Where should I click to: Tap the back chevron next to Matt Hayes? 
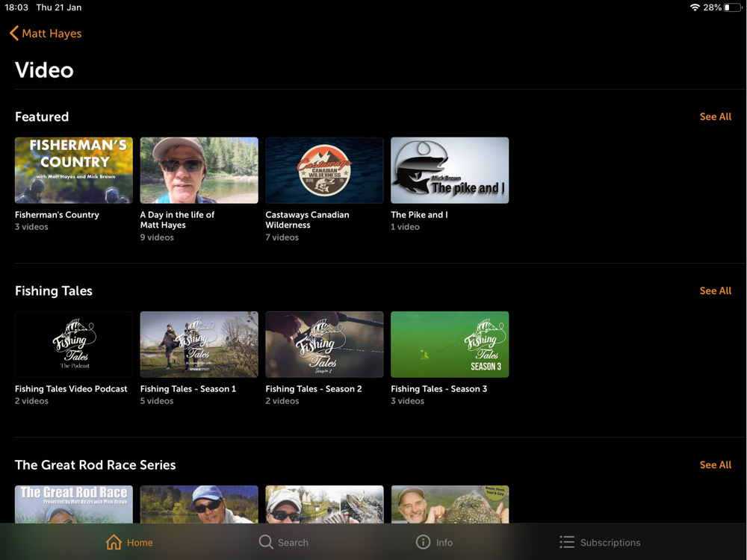pyautogui.click(x=14, y=34)
